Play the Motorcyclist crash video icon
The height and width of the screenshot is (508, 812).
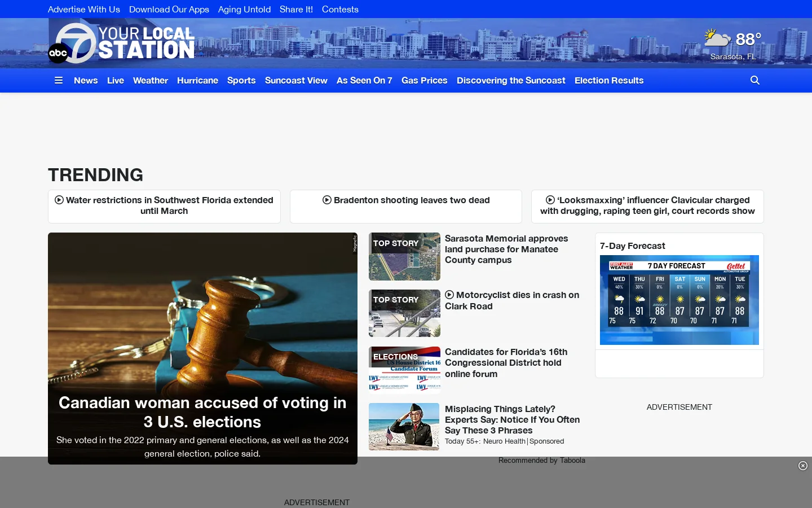[449, 295]
